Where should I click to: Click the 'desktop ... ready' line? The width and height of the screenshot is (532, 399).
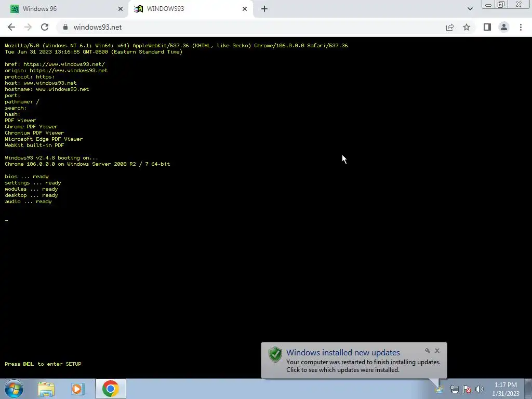(x=31, y=195)
